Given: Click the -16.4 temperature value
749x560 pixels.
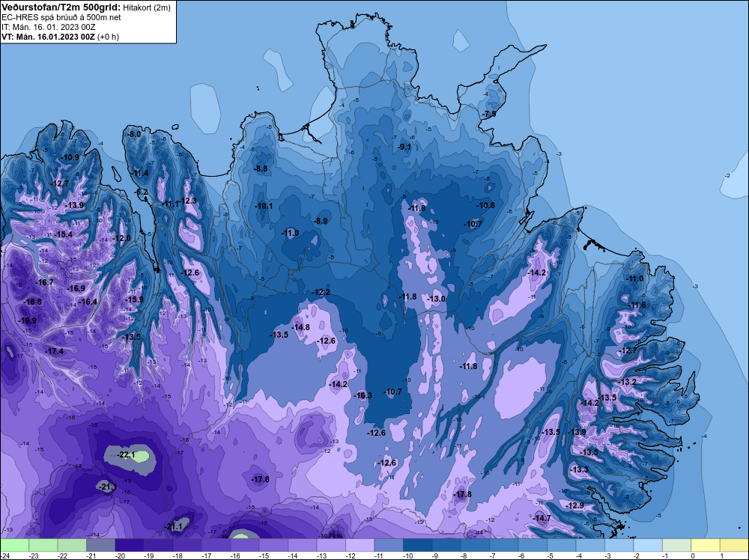Looking at the screenshot, I should click(x=88, y=302).
